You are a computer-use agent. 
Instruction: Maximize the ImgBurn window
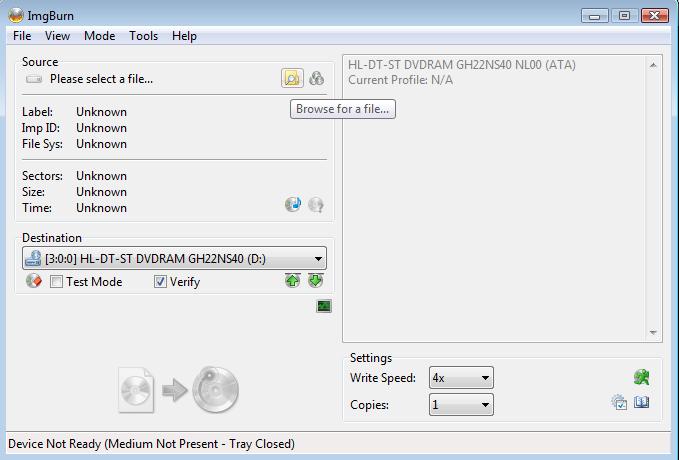coord(624,16)
